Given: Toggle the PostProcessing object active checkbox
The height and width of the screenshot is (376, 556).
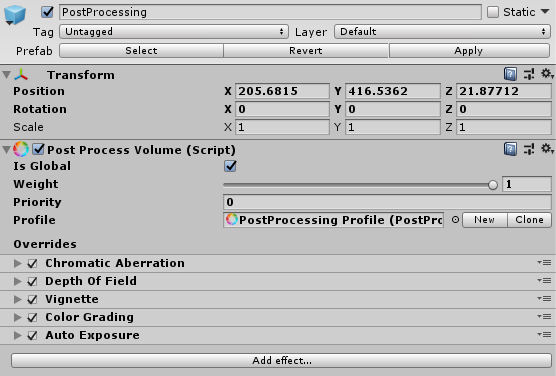Looking at the screenshot, I should 47,12.
